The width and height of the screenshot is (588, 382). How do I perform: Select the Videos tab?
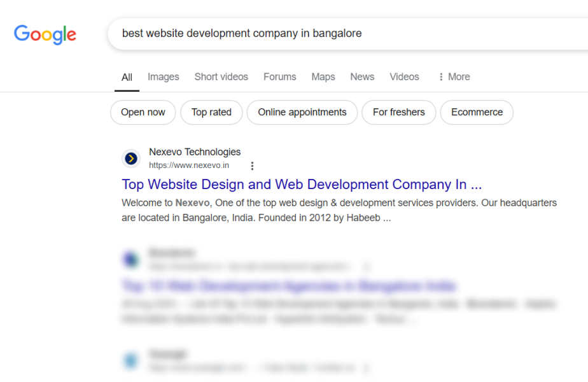click(x=404, y=77)
